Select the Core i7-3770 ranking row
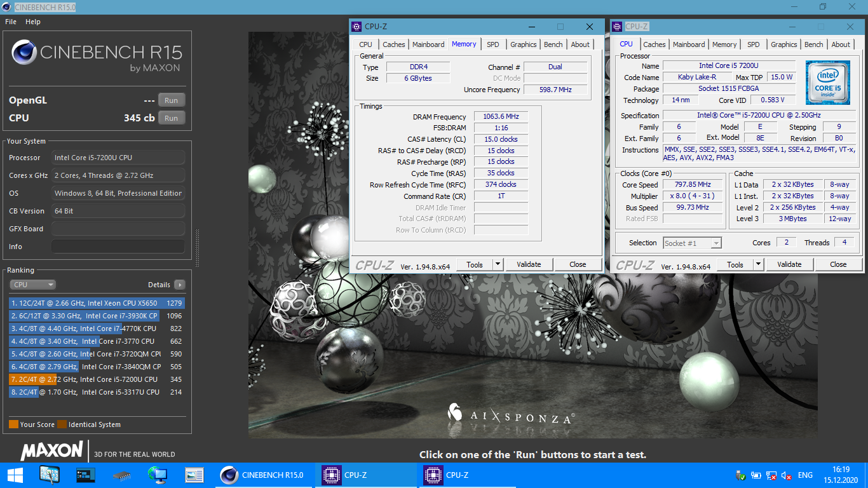 point(97,341)
